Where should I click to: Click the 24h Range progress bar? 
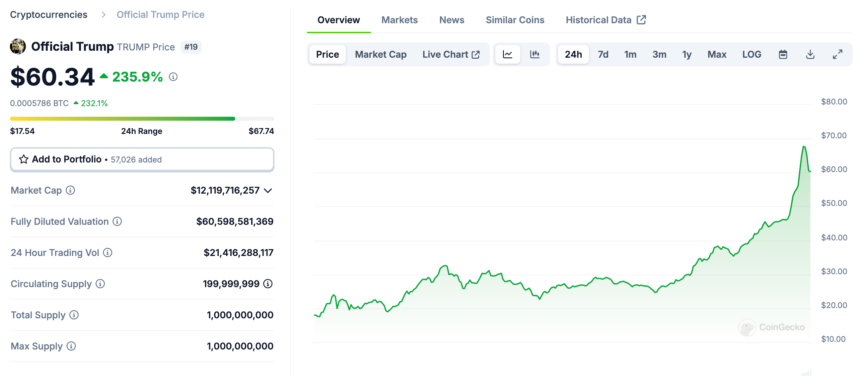tap(142, 118)
